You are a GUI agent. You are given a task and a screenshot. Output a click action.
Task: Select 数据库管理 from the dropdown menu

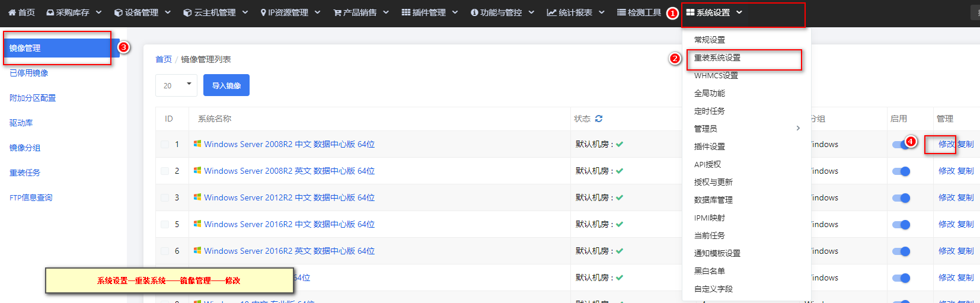713,200
